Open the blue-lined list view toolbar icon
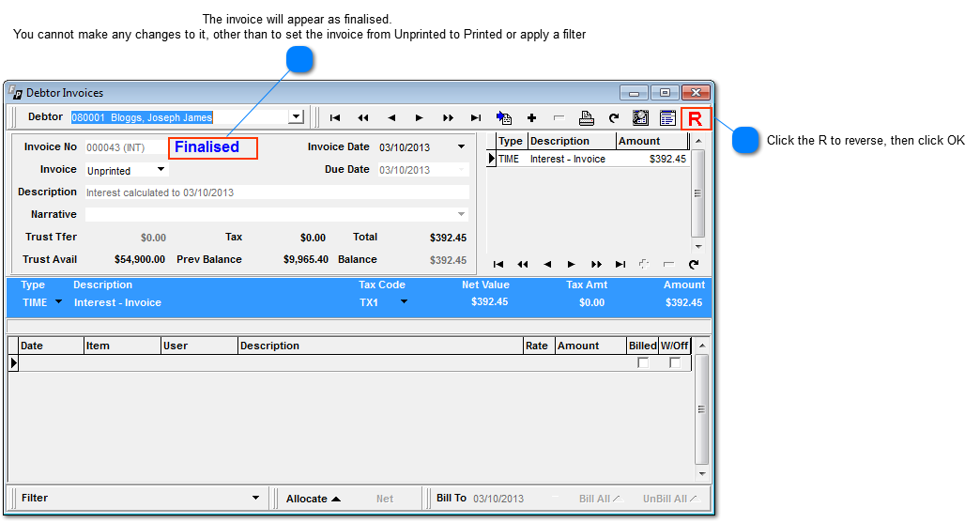This screenshot has width=980, height=523. 667,118
